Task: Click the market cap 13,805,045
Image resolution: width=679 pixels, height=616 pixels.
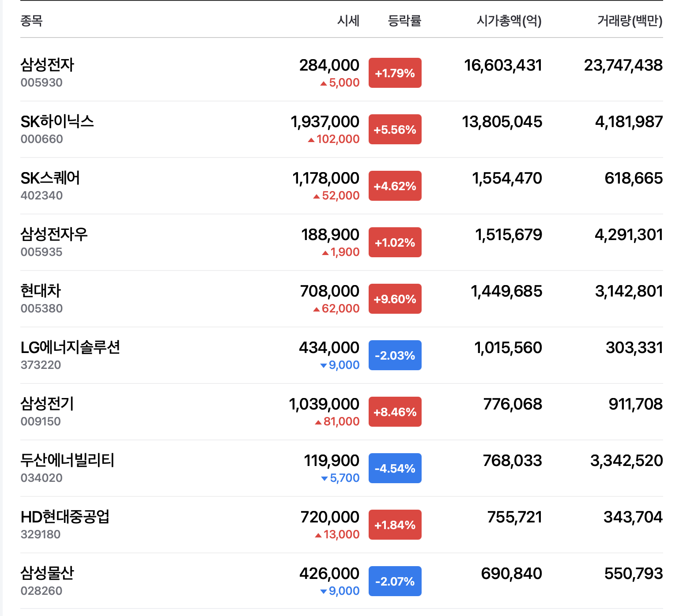Action: 502,122
